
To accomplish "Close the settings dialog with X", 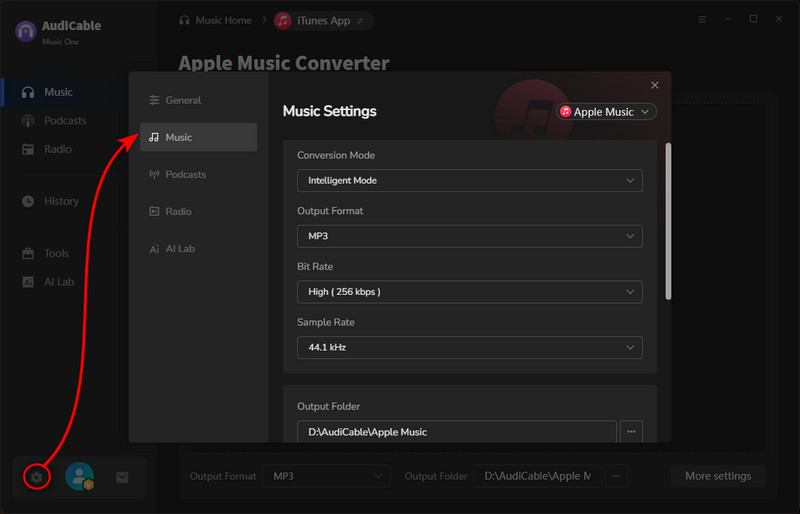I will pos(655,85).
